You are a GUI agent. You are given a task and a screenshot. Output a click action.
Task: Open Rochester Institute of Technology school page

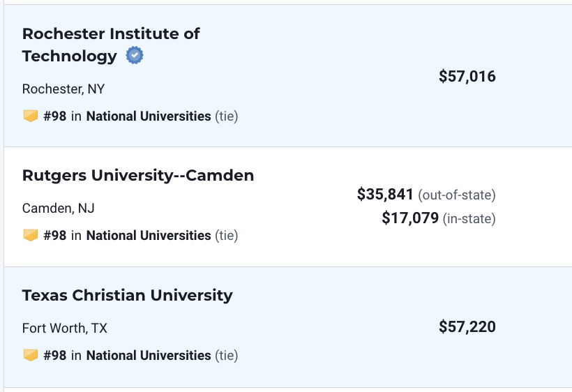click(111, 45)
